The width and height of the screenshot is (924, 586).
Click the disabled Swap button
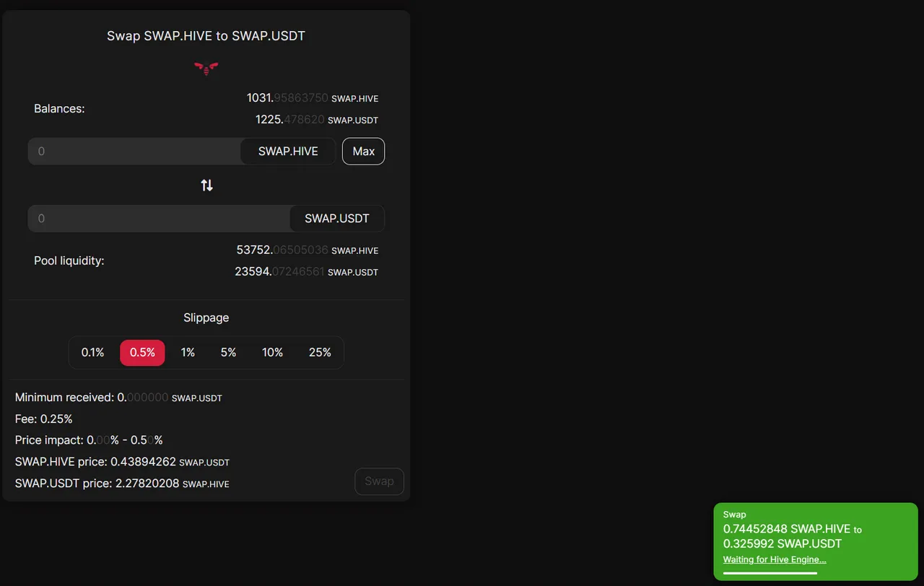coord(379,481)
